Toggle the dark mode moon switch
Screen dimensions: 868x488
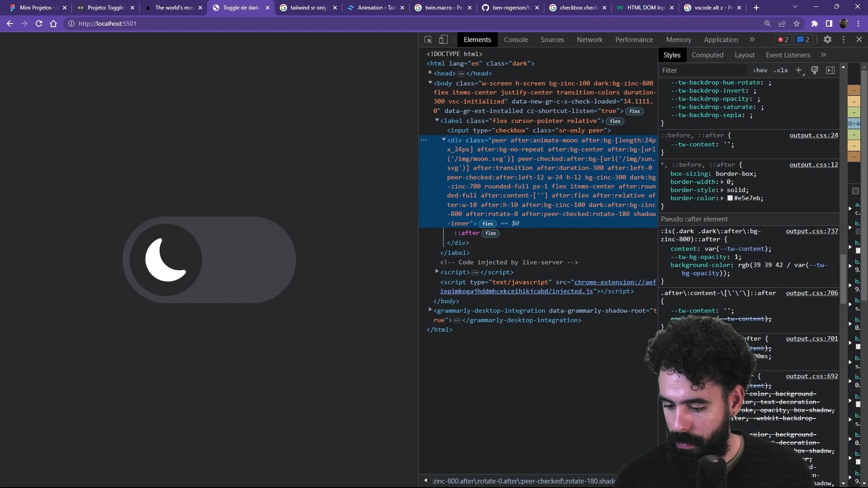[209, 260]
